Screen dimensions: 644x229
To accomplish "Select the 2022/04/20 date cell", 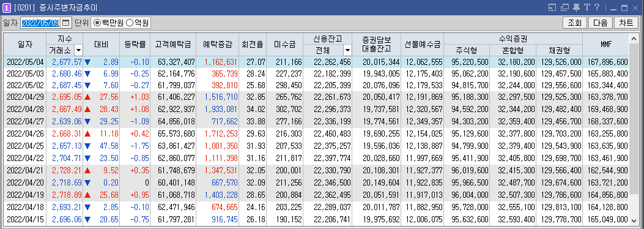I will pyautogui.click(x=25, y=182).
